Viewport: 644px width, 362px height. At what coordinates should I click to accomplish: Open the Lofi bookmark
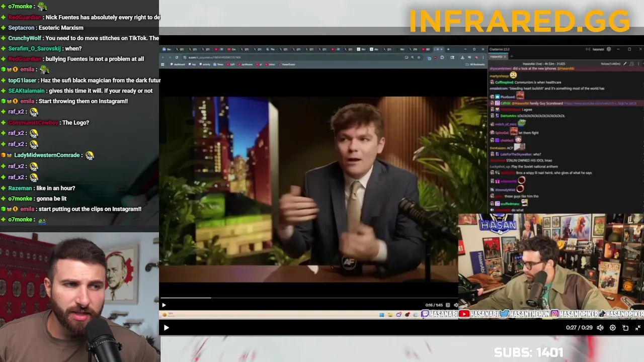231,64
